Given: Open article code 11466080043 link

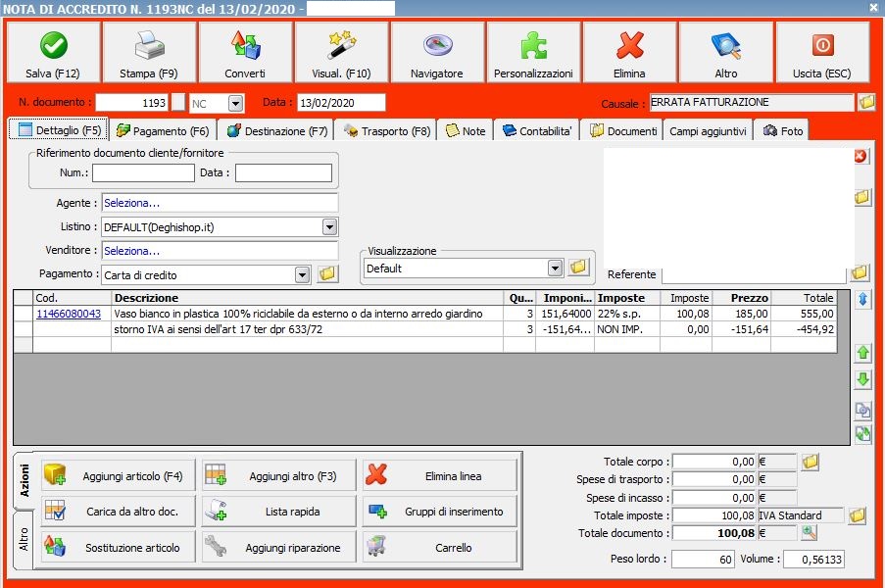Looking at the screenshot, I should [x=69, y=314].
